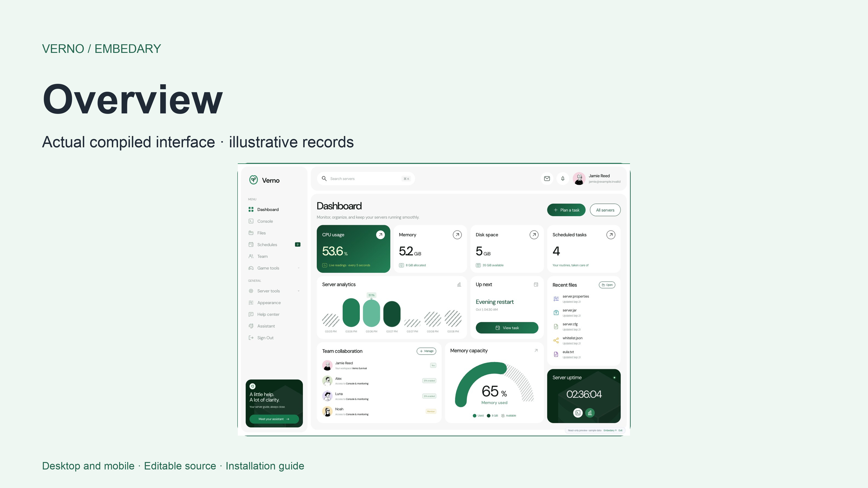
Task: Open the notifications bell icon
Action: pyautogui.click(x=563, y=178)
